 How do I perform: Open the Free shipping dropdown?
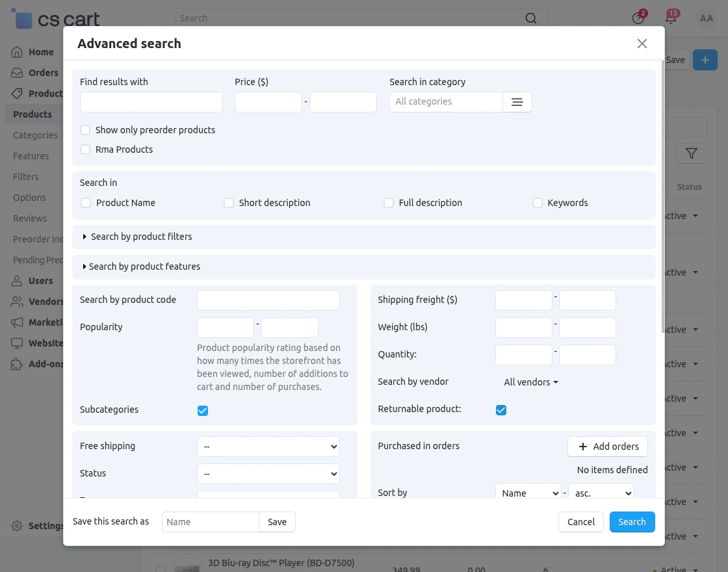[268, 447]
